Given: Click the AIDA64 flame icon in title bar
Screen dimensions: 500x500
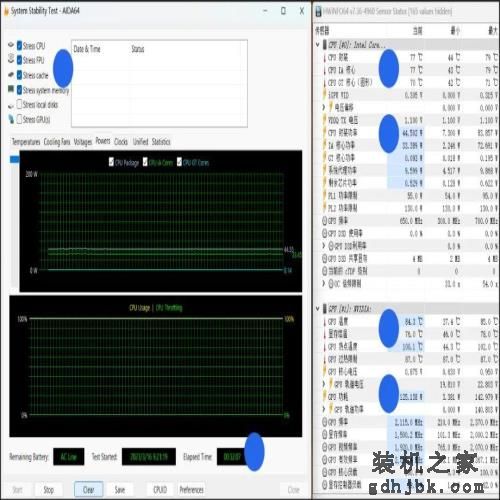Looking at the screenshot, I should tap(6, 11).
